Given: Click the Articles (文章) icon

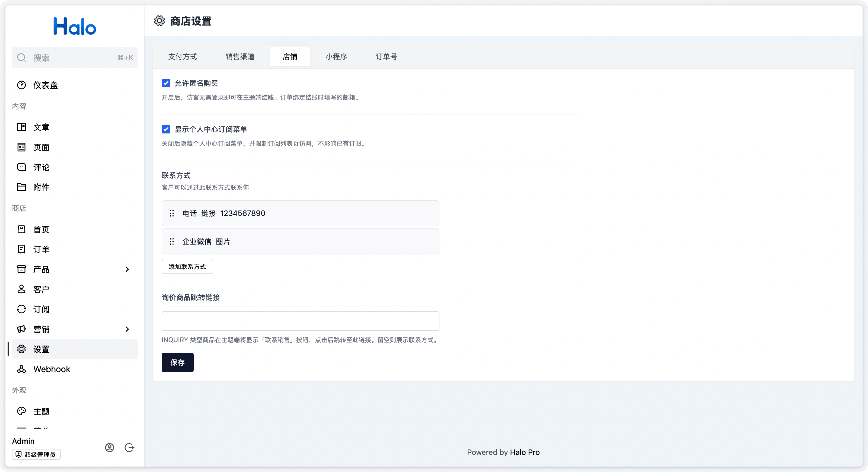Looking at the screenshot, I should click(22, 127).
